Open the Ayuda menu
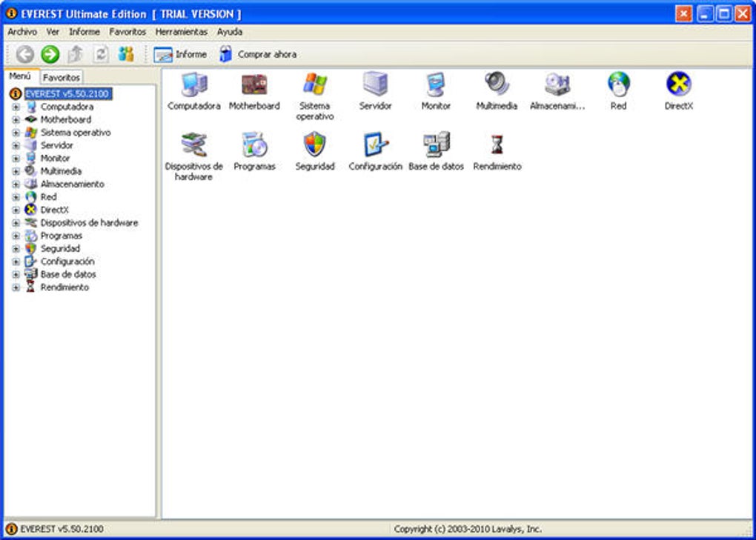The image size is (756, 540). coord(230,32)
